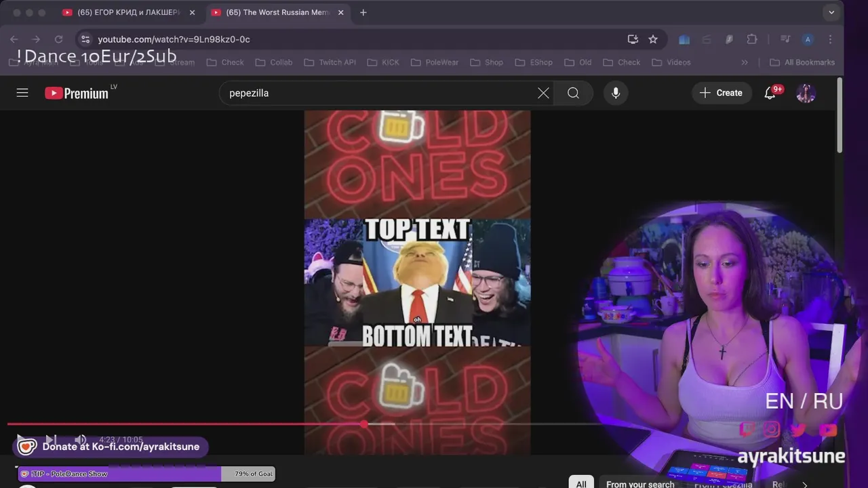868x488 pixels.
Task: Open the Twitch API bookmarks folder
Action: click(x=330, y=62)
